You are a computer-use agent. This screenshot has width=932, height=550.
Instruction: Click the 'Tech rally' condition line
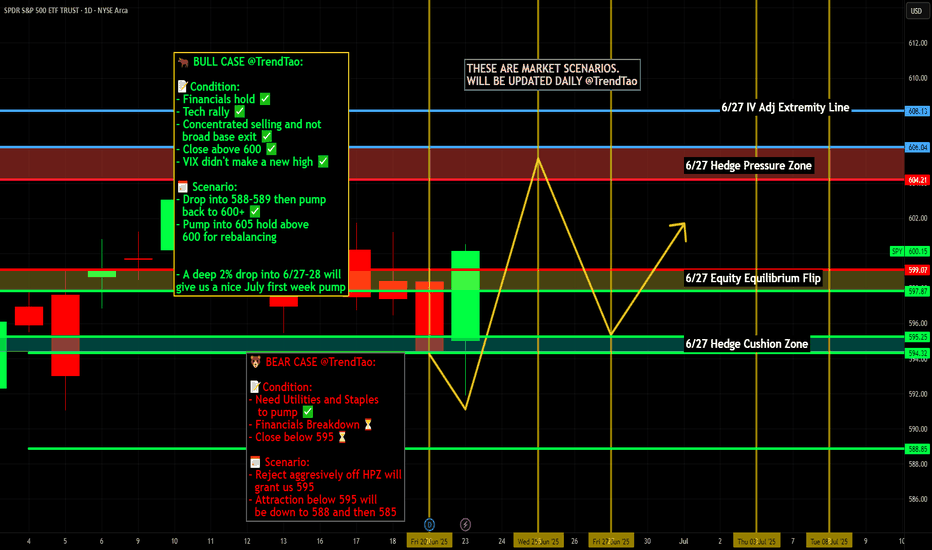pyautogui.click(x=211, y=112)
